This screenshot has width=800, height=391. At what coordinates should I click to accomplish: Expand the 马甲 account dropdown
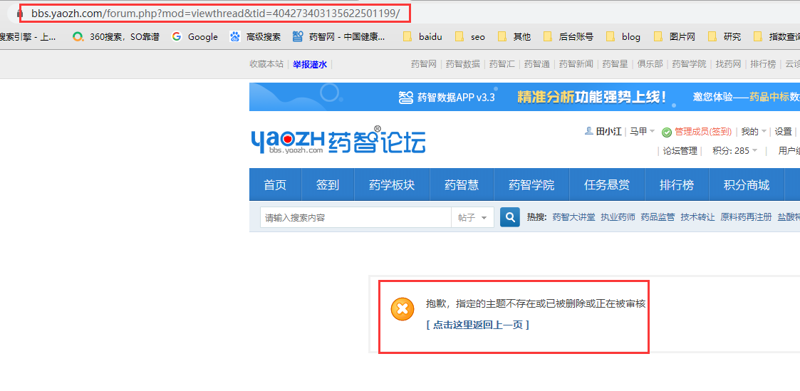point(642,132)
